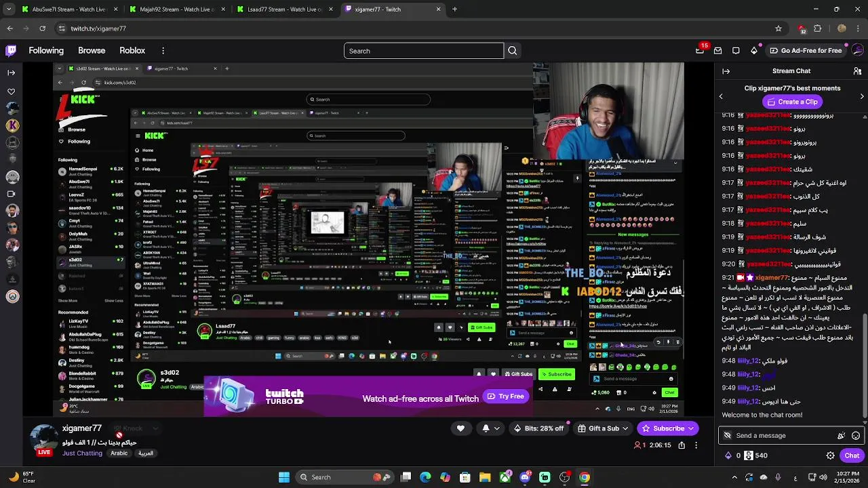868x488 pixels.
Task: Show next chat highlight with right chevron
Action: coord(862,96)
